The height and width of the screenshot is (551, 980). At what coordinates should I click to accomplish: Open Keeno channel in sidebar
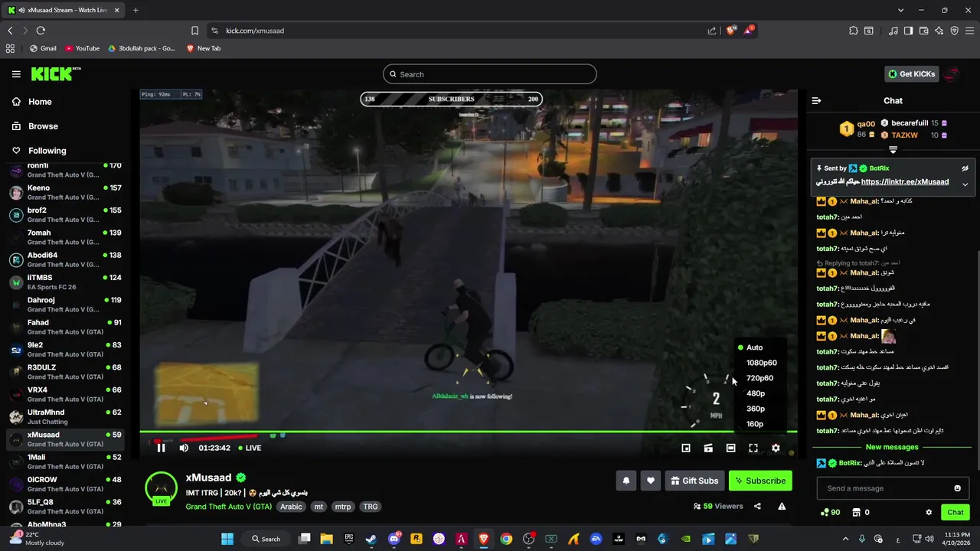tap(65, 192)
